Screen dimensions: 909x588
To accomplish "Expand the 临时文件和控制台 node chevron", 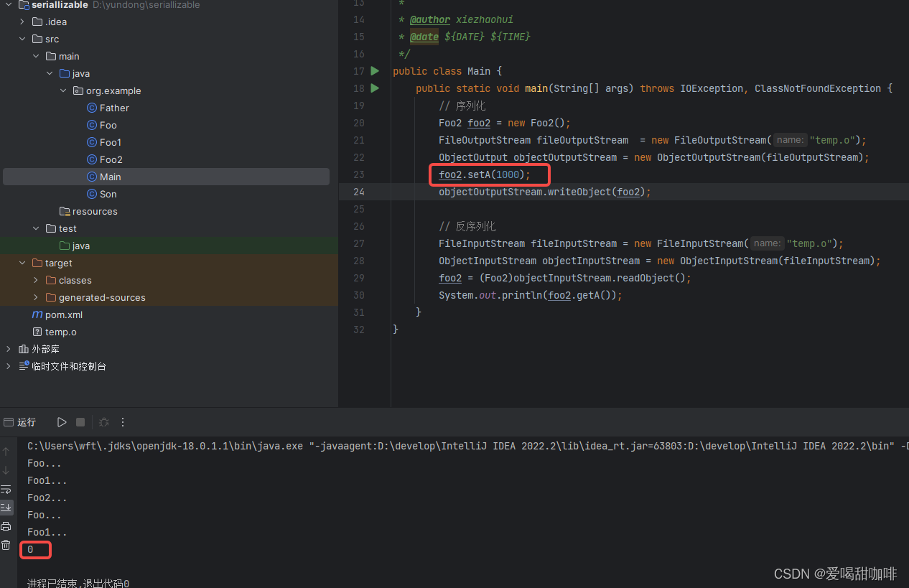I will click(9, 366).
